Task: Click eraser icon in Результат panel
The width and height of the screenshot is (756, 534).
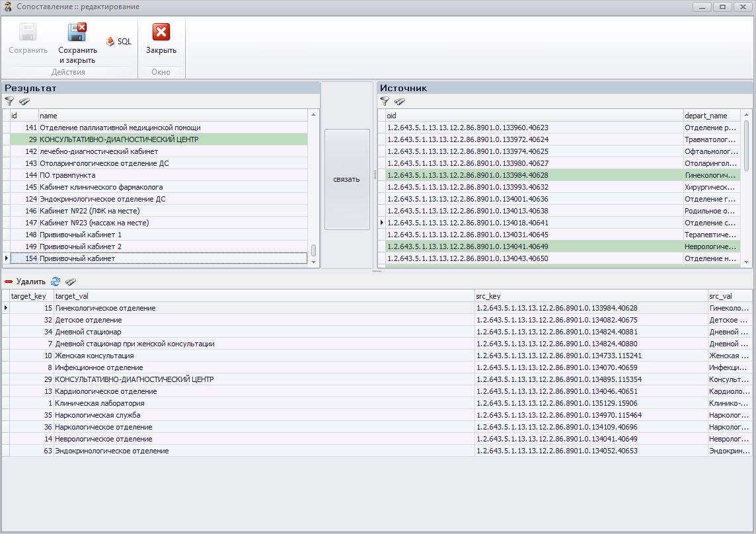Action: click(24, 102)
